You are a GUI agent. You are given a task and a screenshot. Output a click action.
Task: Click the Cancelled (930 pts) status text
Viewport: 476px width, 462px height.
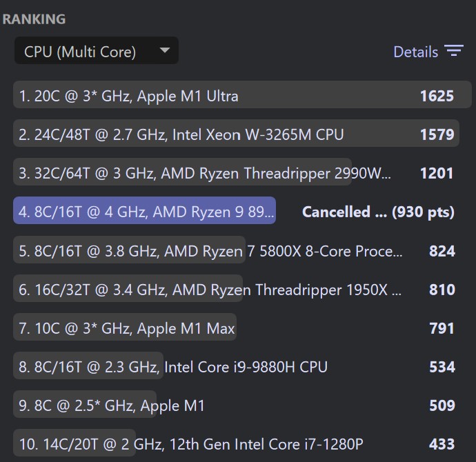coord(378,212)
